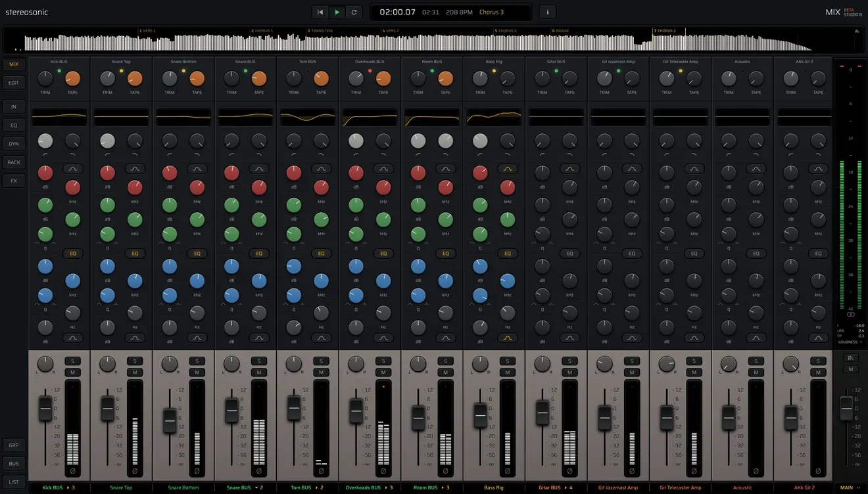868x494 pixels.
Task: Click the TRIM knob on Overheads BUS
Action: (x=356, y=79)
